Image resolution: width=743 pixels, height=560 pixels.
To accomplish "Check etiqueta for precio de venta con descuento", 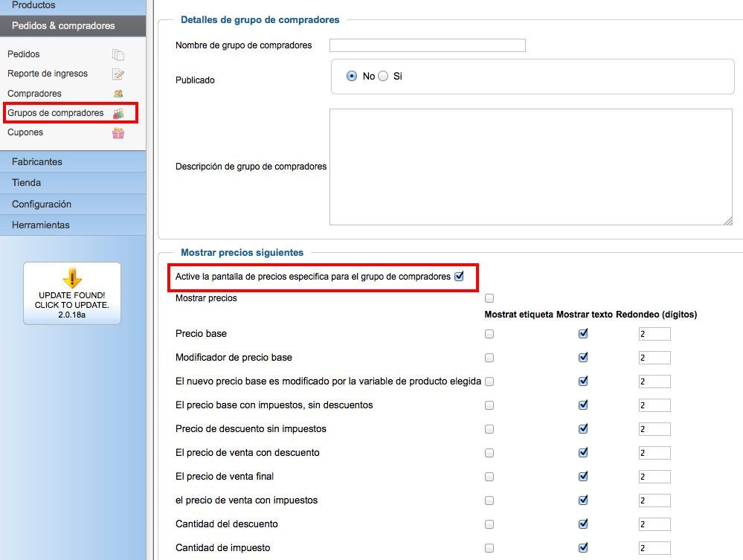I will 489,453.
